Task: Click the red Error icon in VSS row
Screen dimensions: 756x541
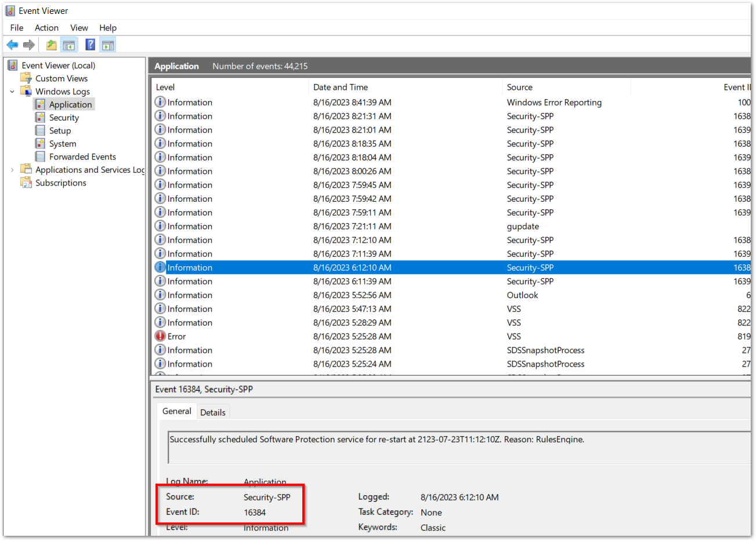Action: click(x=160, y=336)
